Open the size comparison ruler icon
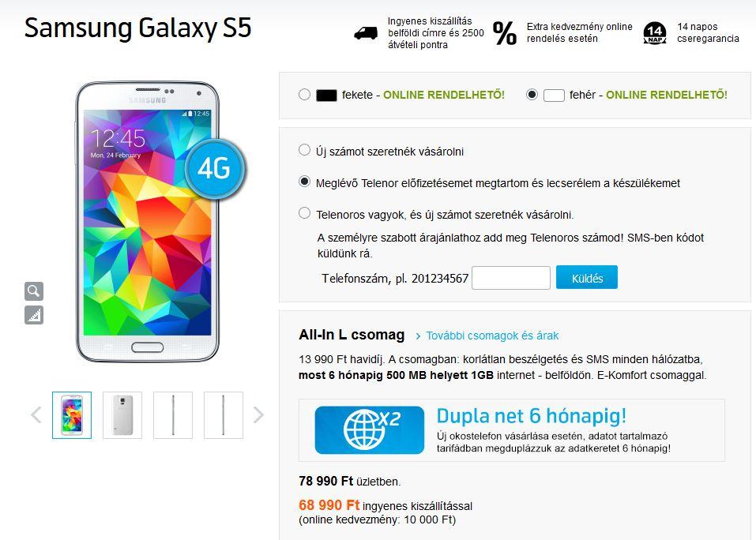 (x=34, y=315)
